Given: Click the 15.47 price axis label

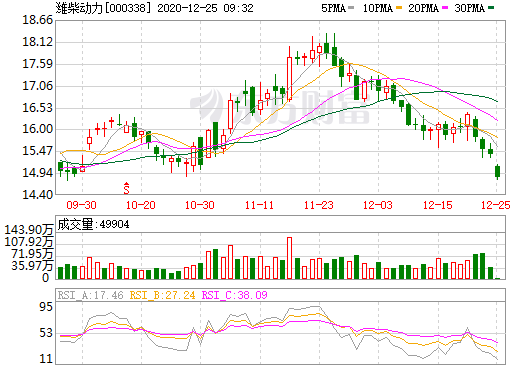Looking at the screenshot, I should tap(37, 151).
